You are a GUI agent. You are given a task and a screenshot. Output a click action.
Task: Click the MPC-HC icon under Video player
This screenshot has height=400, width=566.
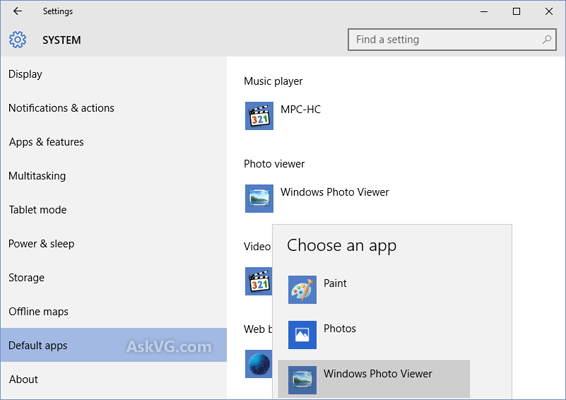(258, 281)
